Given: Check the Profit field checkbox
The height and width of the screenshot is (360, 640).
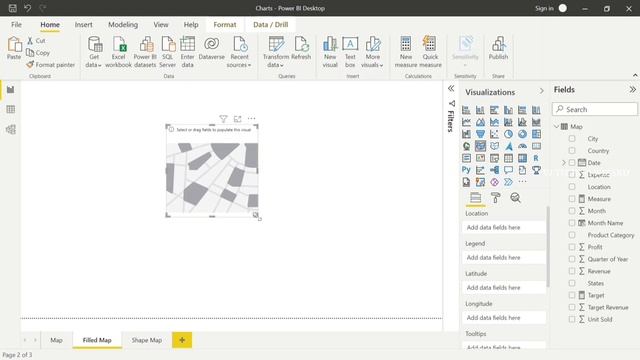Looking at the screenshot, I should pos(572,247).
